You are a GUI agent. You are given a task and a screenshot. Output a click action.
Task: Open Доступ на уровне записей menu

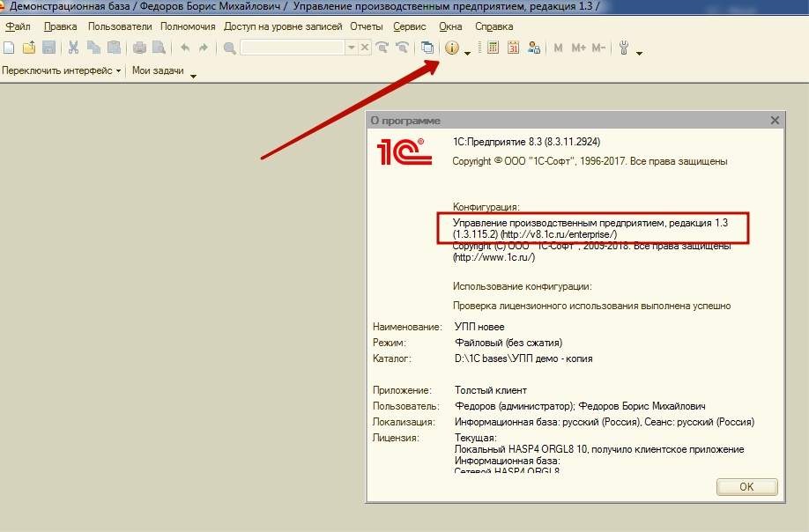tap(283, 26)
